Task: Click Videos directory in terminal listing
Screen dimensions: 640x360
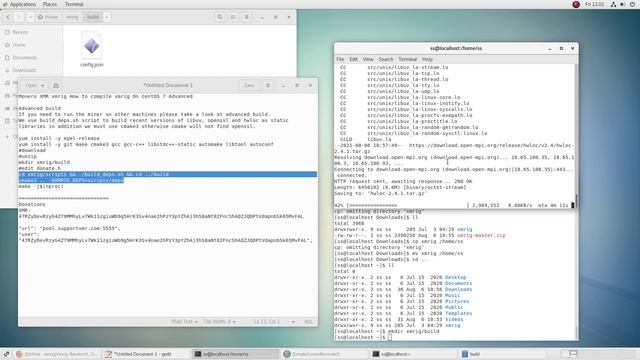Action: point(454,319)
